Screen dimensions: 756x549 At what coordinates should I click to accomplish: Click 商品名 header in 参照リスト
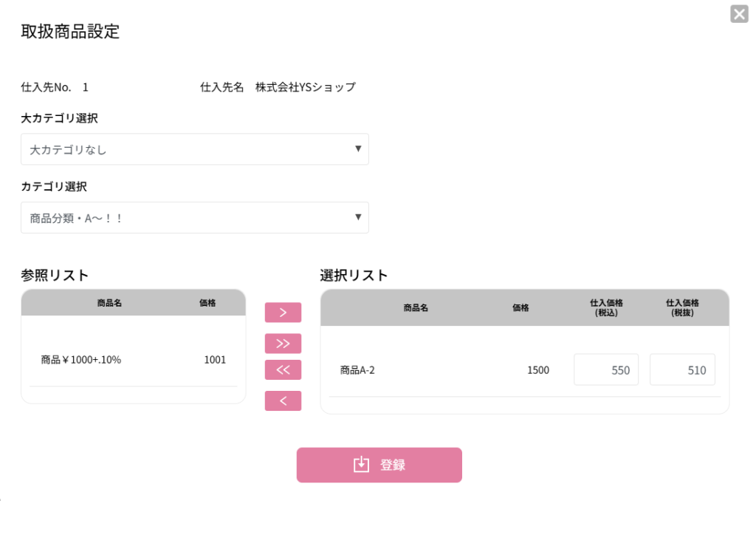pyautogui.click(x=109, y=303)
